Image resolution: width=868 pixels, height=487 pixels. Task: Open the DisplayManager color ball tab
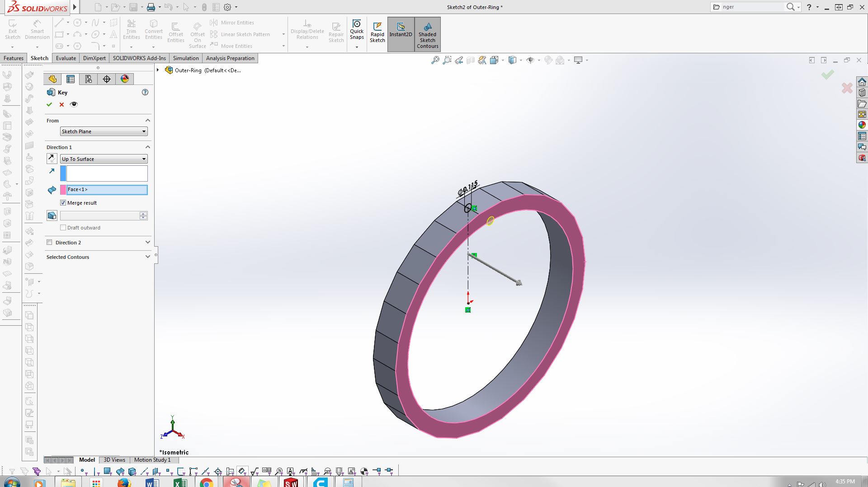point(125,79)
